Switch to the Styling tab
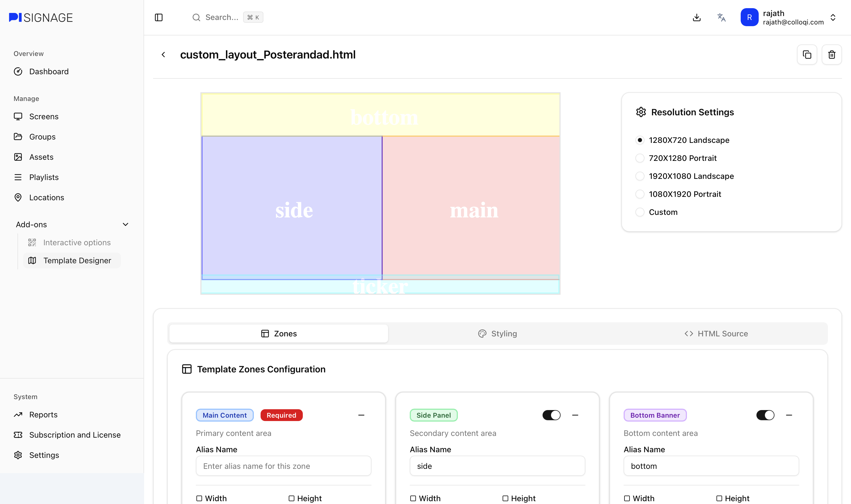 pyautogui.click(x=497, y=334)
